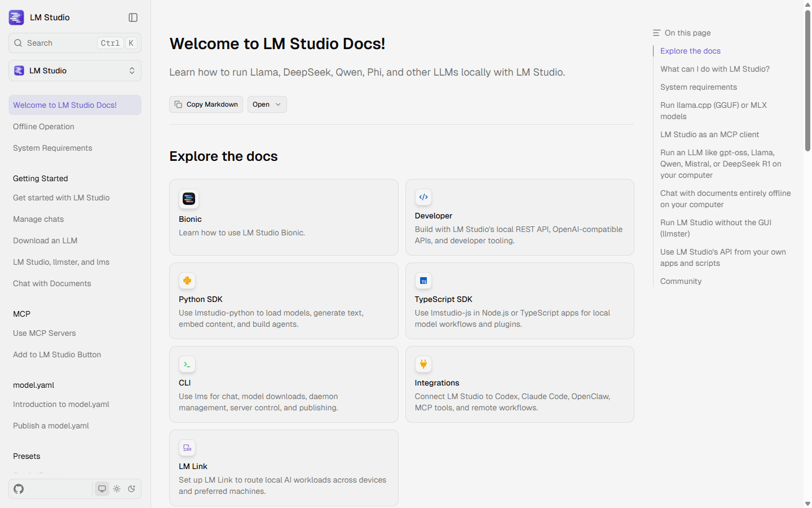Click the Copy Markdown button
This screenshot has width=812, height=508.
click(206, 104)
